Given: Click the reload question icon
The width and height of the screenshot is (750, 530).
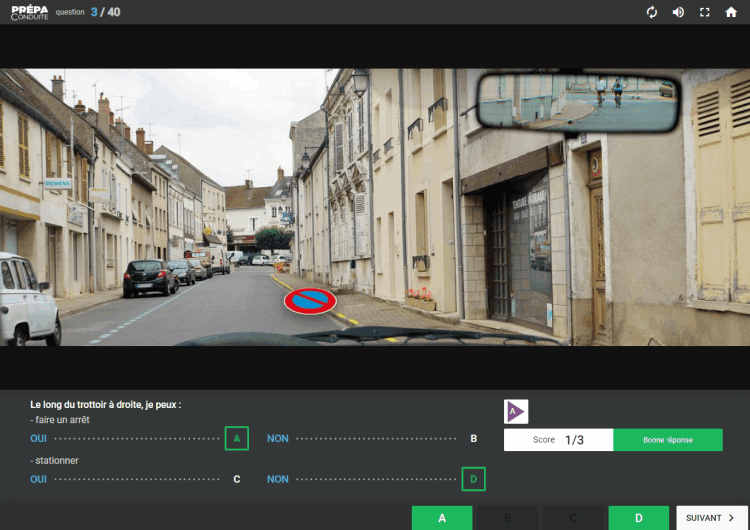Looking at the screenshot, I should (652, 12).
